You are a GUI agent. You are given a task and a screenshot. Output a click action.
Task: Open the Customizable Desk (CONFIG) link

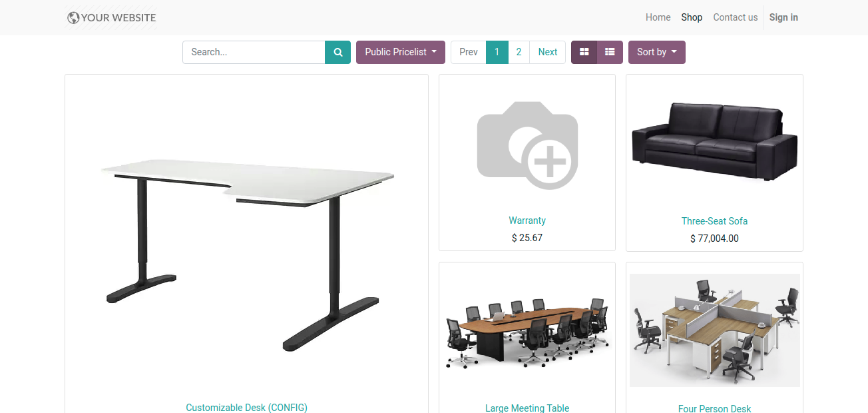tap(246, 407)
